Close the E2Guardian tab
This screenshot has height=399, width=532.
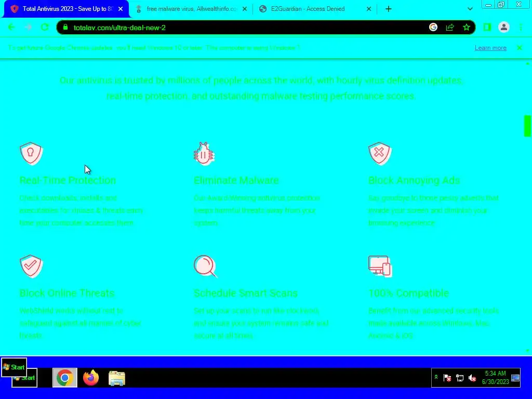click(369, 9)
